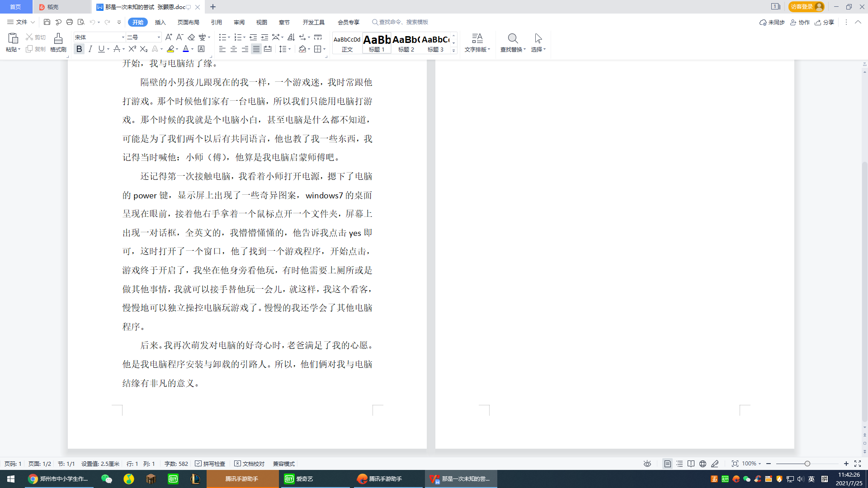This screenshot has width=868, height=488.
Task: Switch to the 插入 ribbon tab
Action: (160, 22)
